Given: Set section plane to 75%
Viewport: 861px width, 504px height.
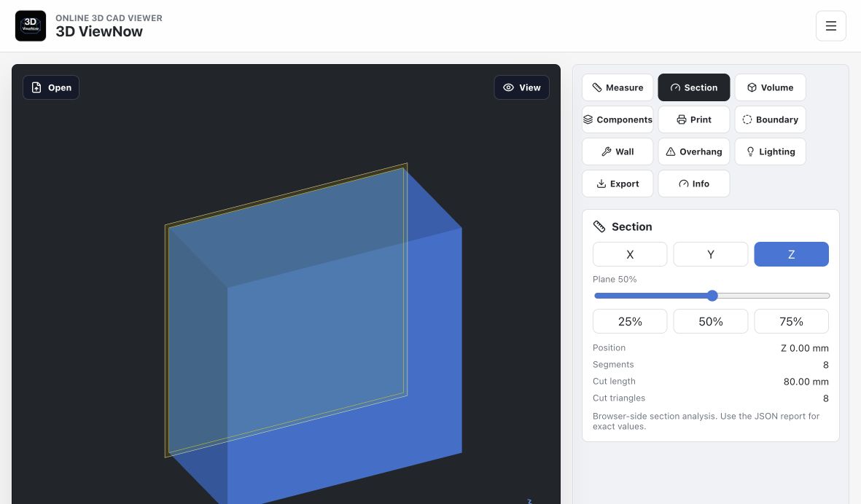Looking at the screenshot, I should [791, 321].
